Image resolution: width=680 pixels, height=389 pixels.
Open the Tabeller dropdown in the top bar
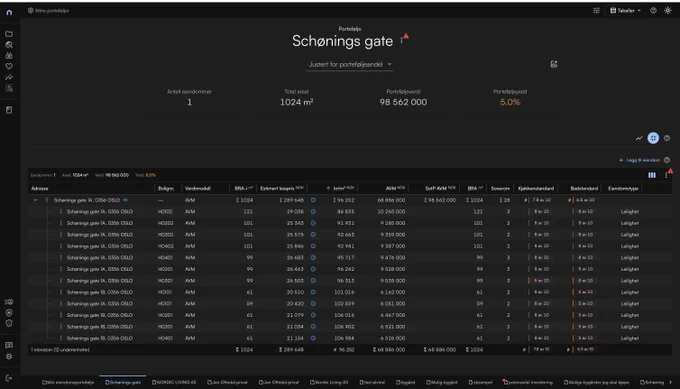[625, 10]
